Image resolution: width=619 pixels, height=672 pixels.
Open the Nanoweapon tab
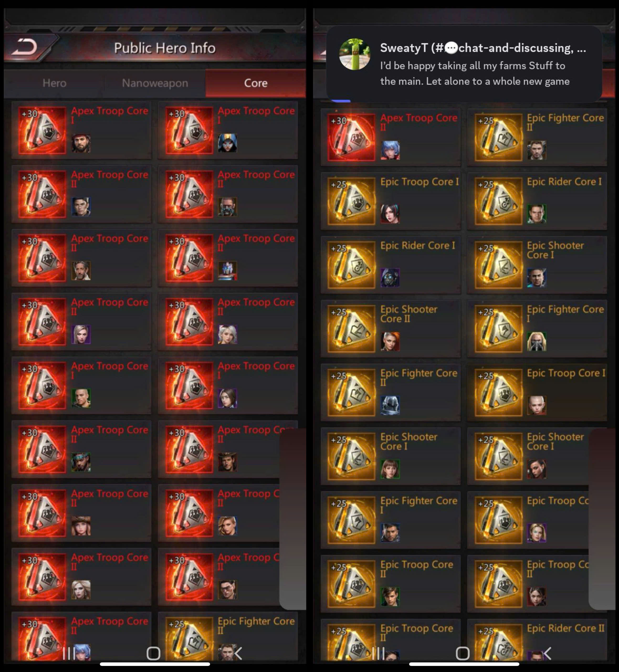155,83
